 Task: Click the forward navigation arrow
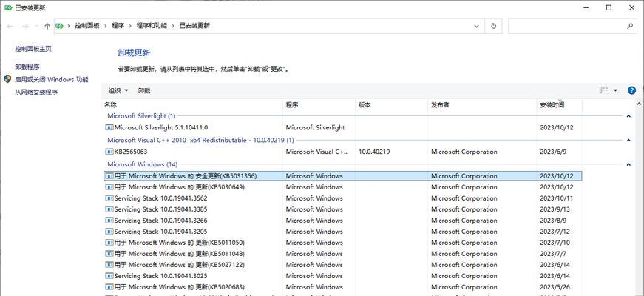[25, 26]
